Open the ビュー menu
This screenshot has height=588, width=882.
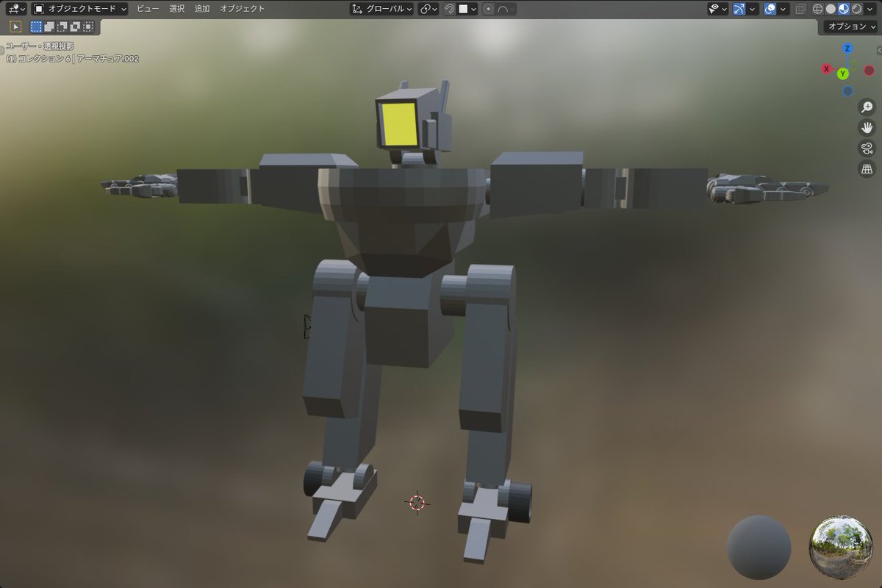148,9
